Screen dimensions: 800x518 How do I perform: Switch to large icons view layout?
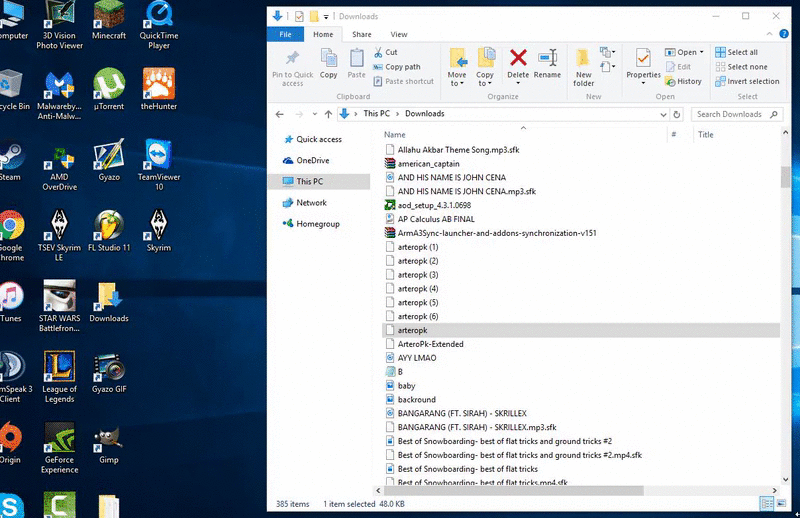coord(781,504)
